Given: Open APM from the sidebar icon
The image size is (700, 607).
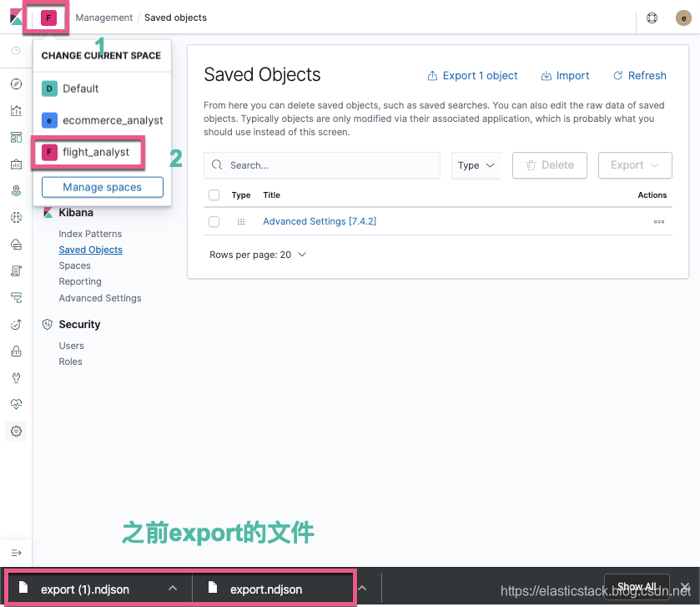Looking at the screenshot, I should click(16, 298).
